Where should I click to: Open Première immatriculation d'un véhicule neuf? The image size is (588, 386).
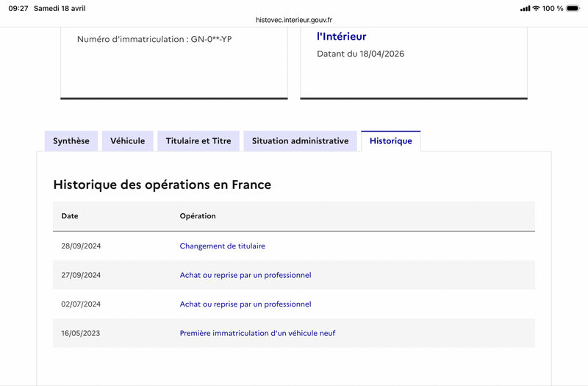point(257,333)
